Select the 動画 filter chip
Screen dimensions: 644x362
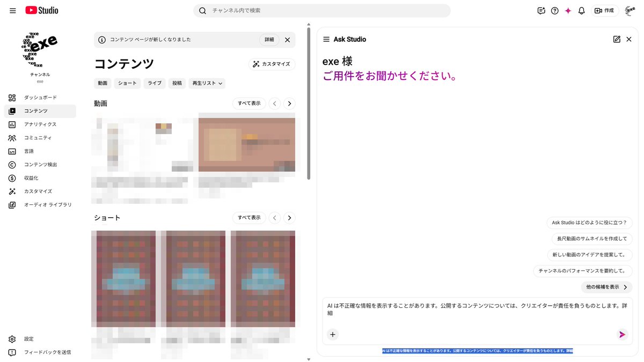[103, 83]
